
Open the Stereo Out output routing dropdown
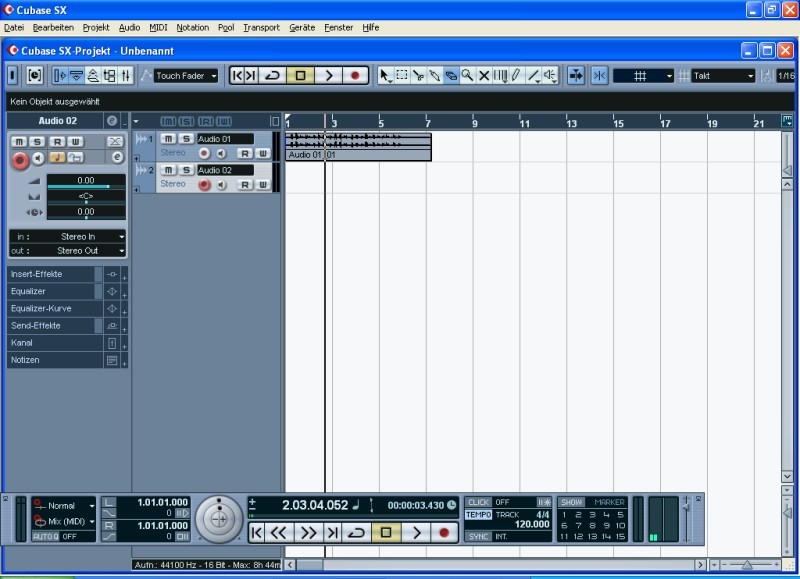[67, 251]
